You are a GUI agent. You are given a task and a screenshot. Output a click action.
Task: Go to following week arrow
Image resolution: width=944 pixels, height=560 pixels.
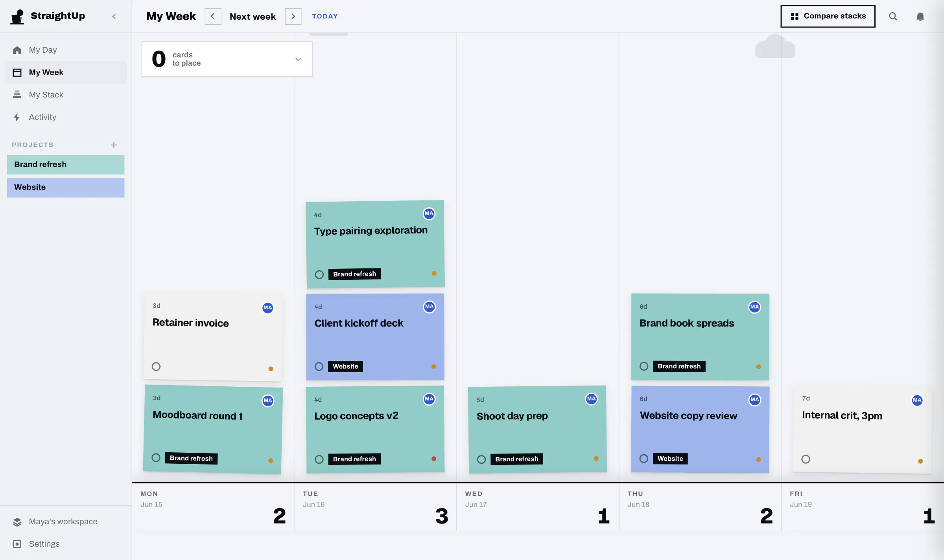(x=293, y=17)
